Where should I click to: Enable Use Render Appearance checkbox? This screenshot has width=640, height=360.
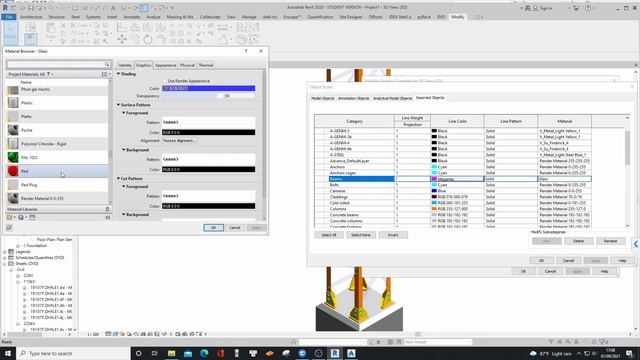pos(164,81)
